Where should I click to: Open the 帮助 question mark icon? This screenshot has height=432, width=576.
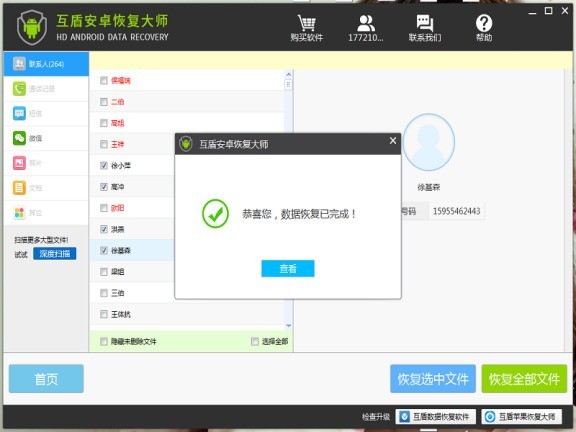tap(484, 23)
